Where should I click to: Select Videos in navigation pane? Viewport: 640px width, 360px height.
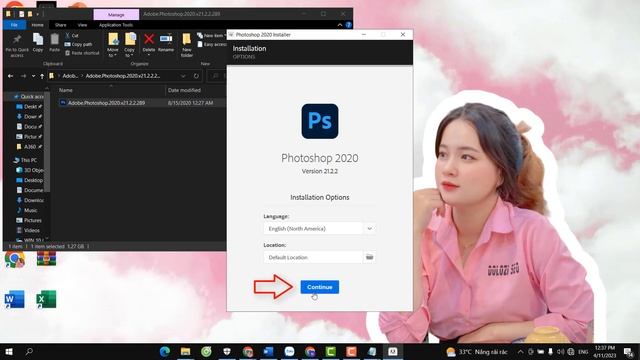point(28,230)
